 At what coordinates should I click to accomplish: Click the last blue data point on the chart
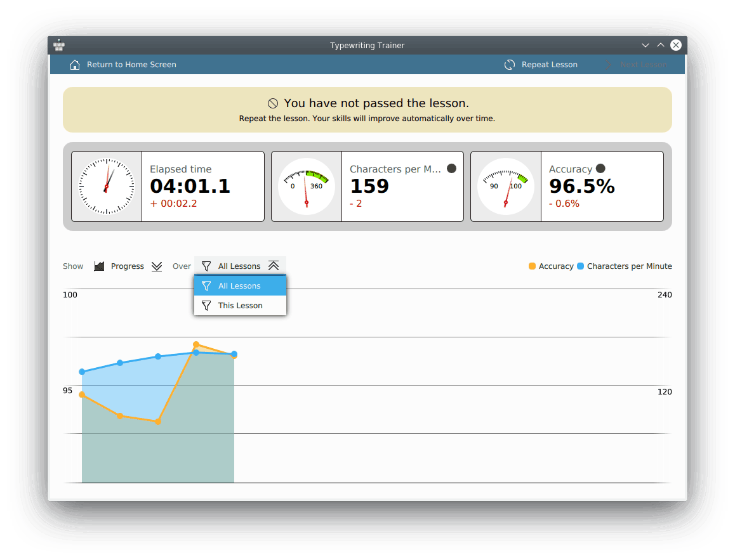pos(234,354)
